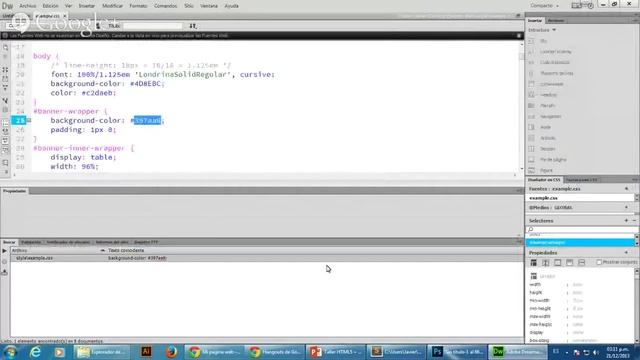Open the Edición menu
Viewport: 640px width, 360px height.
(50, 6)
